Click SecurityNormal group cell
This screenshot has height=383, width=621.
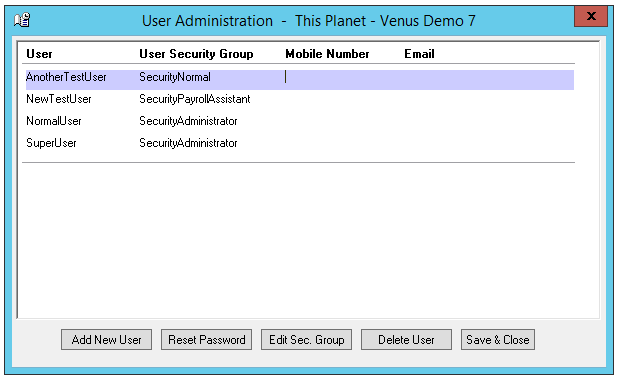coord(175,77)
